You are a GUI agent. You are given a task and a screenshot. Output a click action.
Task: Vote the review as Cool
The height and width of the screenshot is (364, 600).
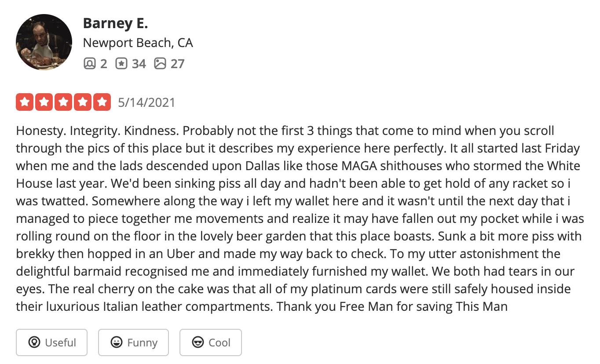point(211,342)
